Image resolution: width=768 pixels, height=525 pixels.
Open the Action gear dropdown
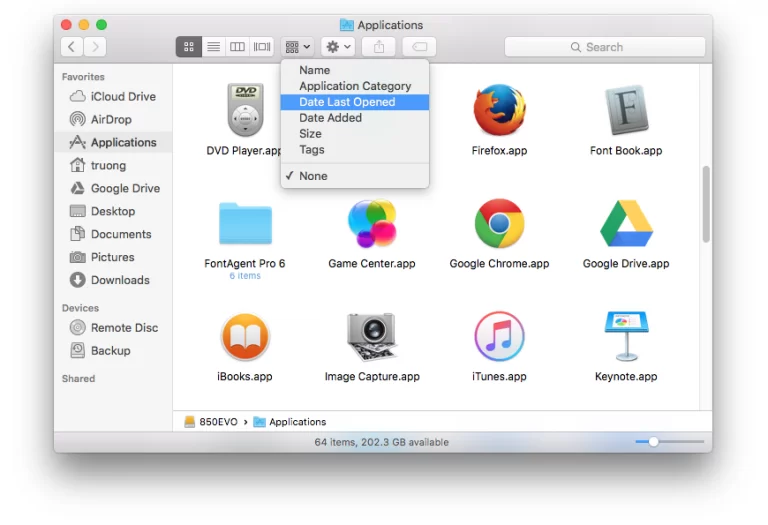pos(338,47)
